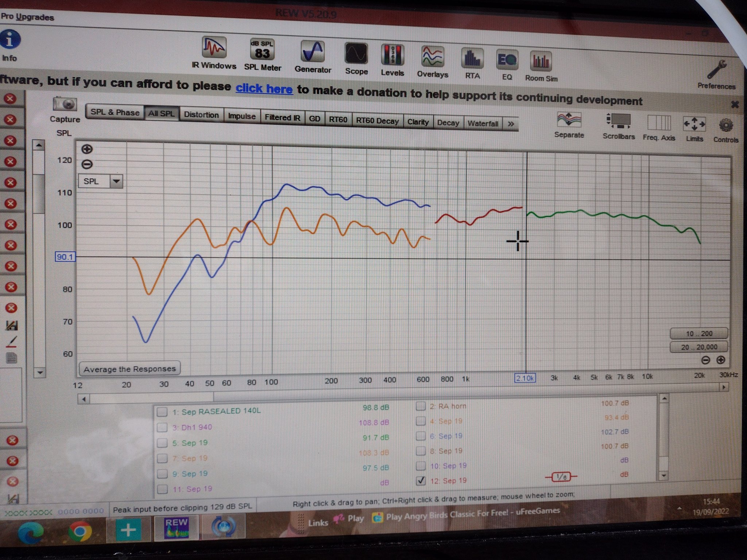
Task: Open the Clarity tab
Action: click(418, 122)
